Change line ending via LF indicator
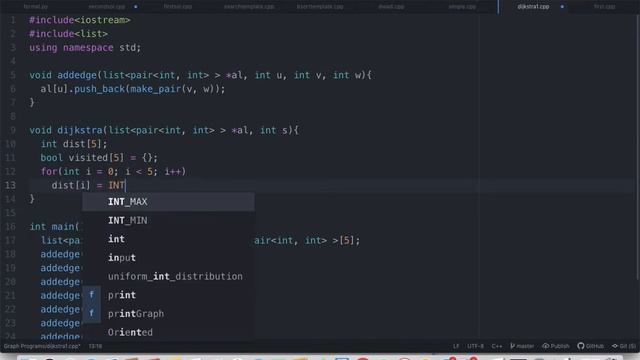Image resolution: width=640 pixels, height=360 pixels. [x=456, y=346]
